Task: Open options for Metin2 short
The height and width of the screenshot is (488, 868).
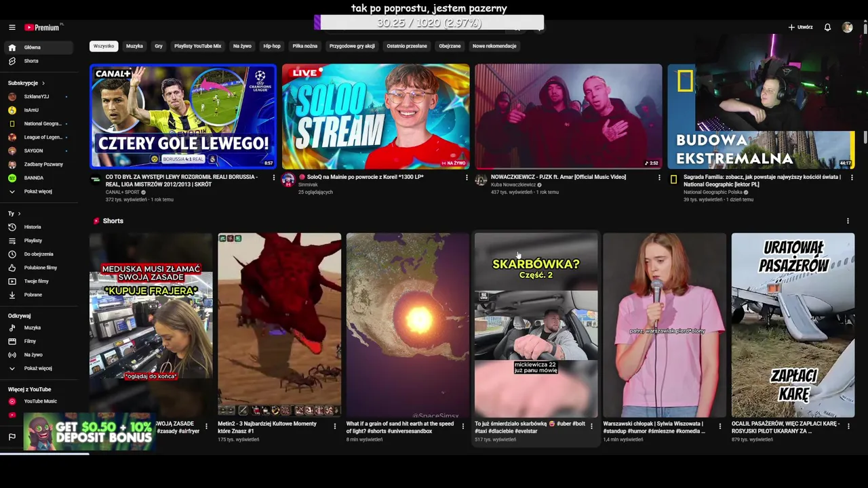Action: click(x=334, y=426)
